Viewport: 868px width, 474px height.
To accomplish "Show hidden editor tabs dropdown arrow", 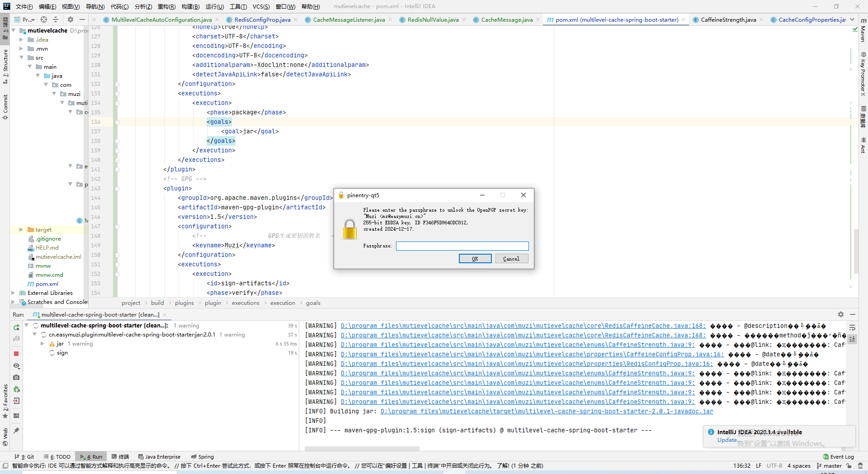I will click(x=852, y=19).
